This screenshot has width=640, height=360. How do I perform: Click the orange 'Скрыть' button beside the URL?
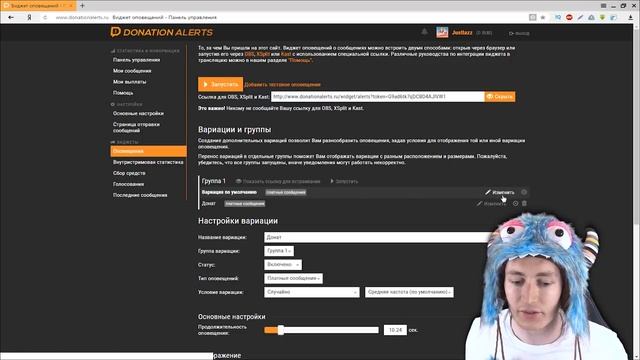[500, 97]
